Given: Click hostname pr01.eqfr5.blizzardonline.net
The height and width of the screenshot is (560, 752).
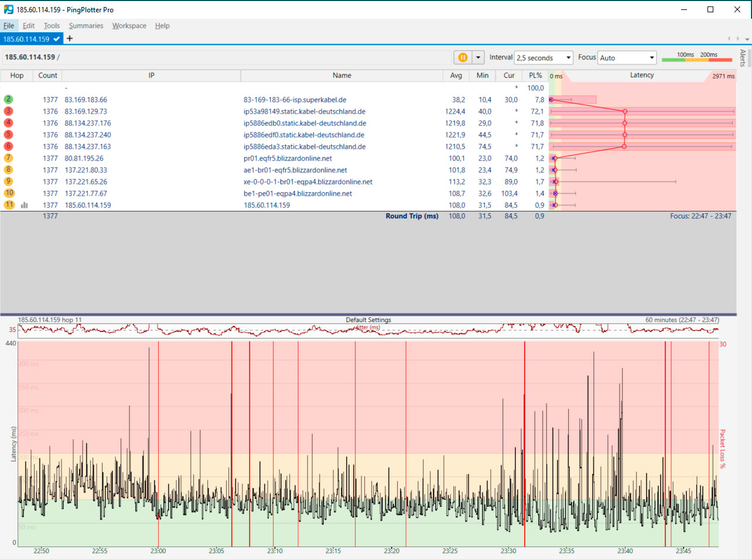Looking at the screenshot, I should (x=288, y=159).
